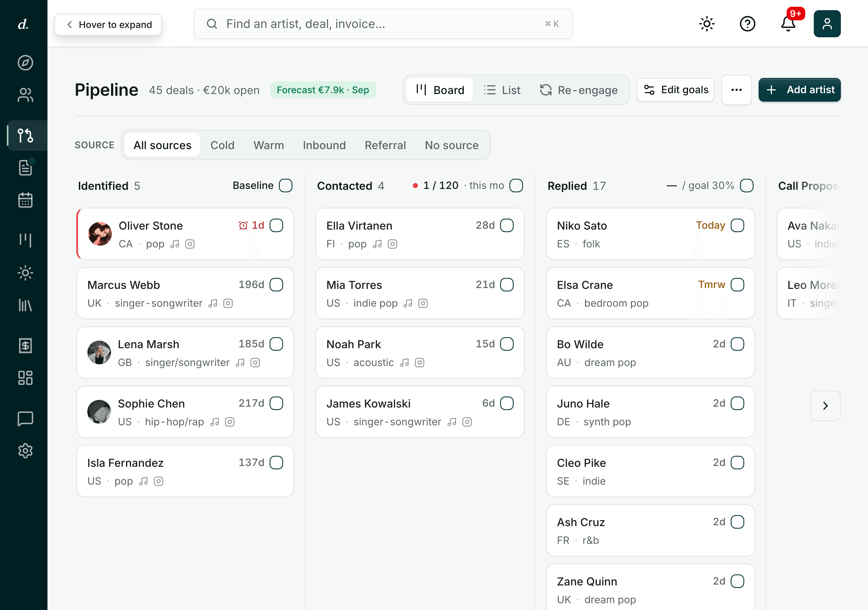This screenshot has width=868, height=610.
Task: Open the user profile avatar button
Action: point(827,24)
